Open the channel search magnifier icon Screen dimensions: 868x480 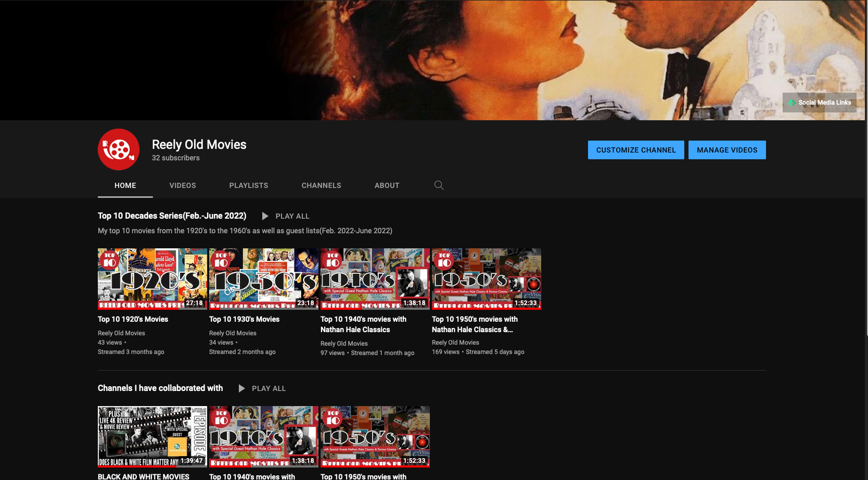[439, 185]
